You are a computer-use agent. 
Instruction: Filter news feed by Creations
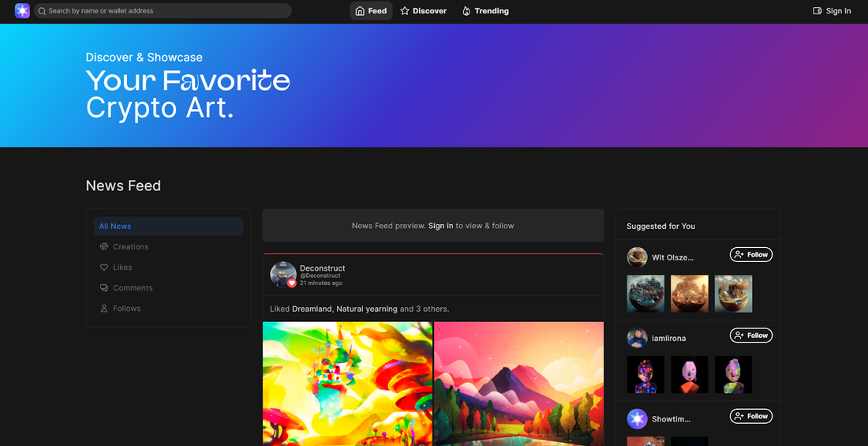click(x=130, y=247)
